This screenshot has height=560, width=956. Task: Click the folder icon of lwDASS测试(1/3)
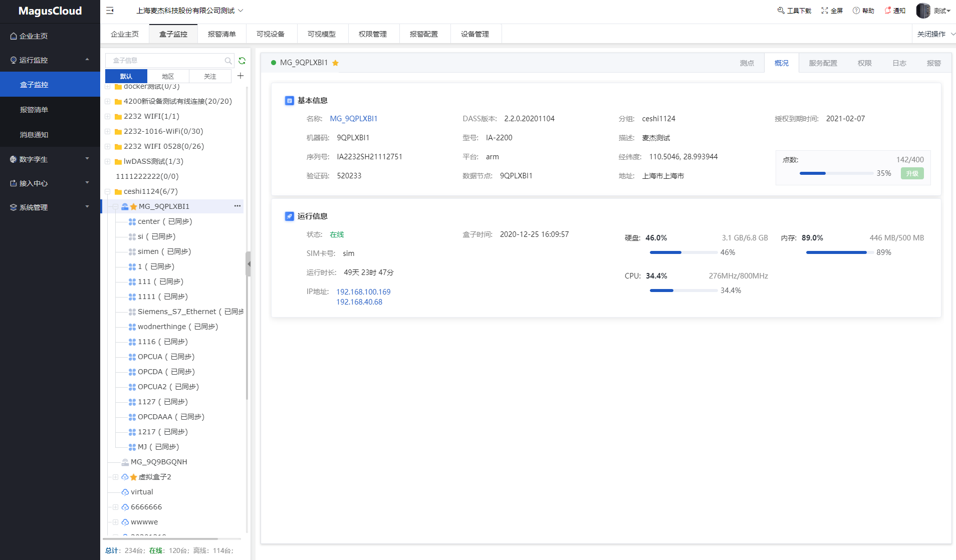pyautogui.click(x=118, y=162)
